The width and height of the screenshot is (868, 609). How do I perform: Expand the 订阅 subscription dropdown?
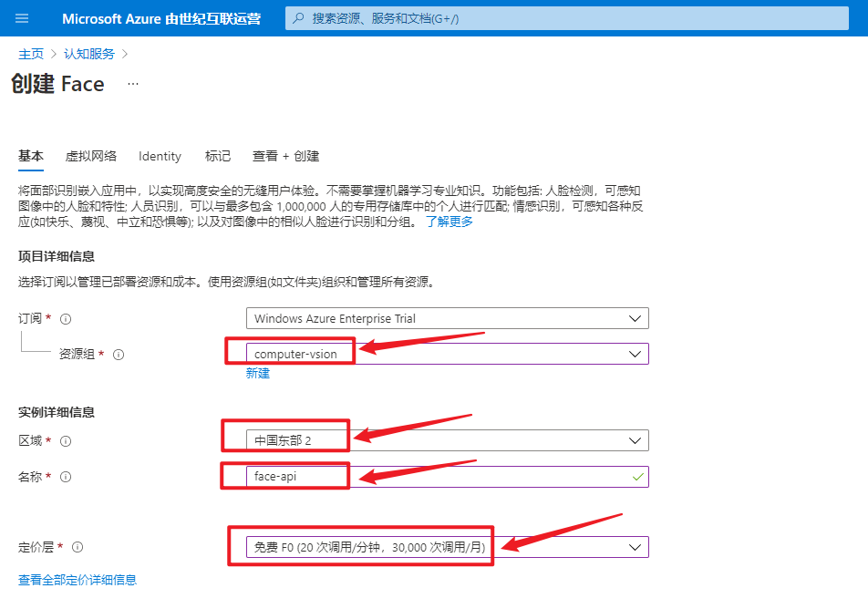[448, 318]
